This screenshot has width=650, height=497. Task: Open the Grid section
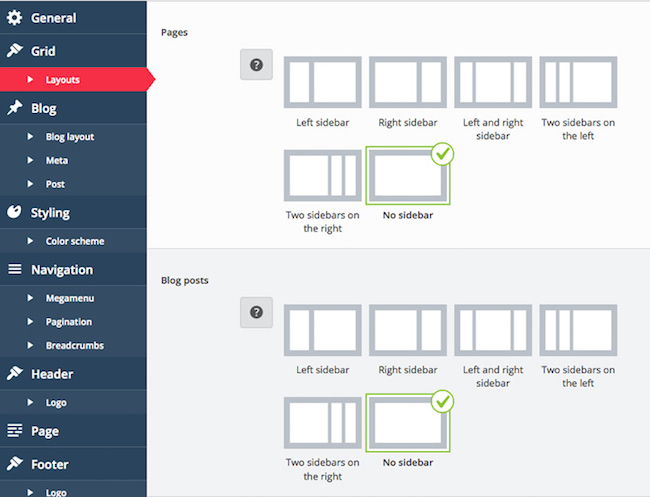coord(73,51)
